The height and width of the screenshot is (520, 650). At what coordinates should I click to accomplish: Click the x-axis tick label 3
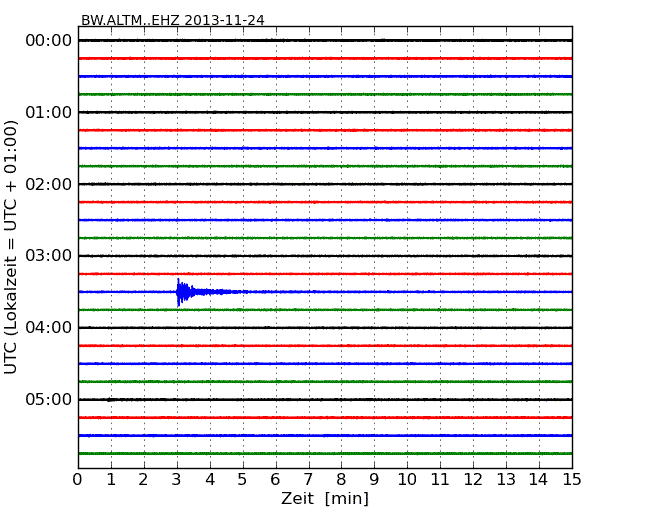(177, 479)
